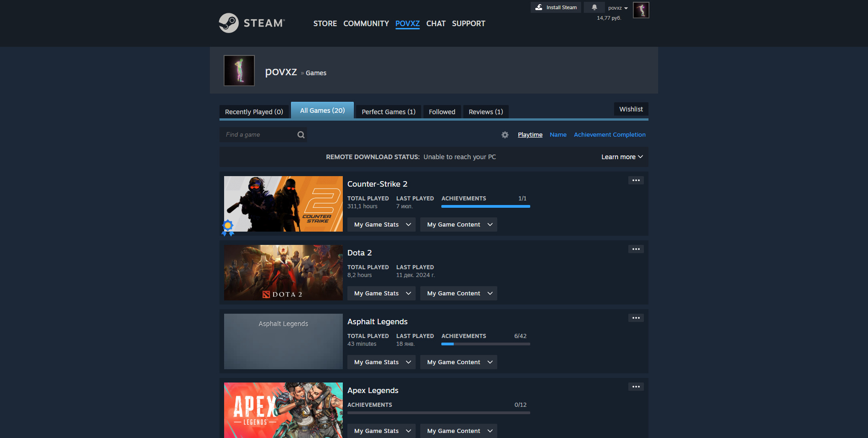The height and width of the screenshot is (438, 868).
Task: Click the perfect game badge on Counter-Strike 2
Action: point(228,227)
